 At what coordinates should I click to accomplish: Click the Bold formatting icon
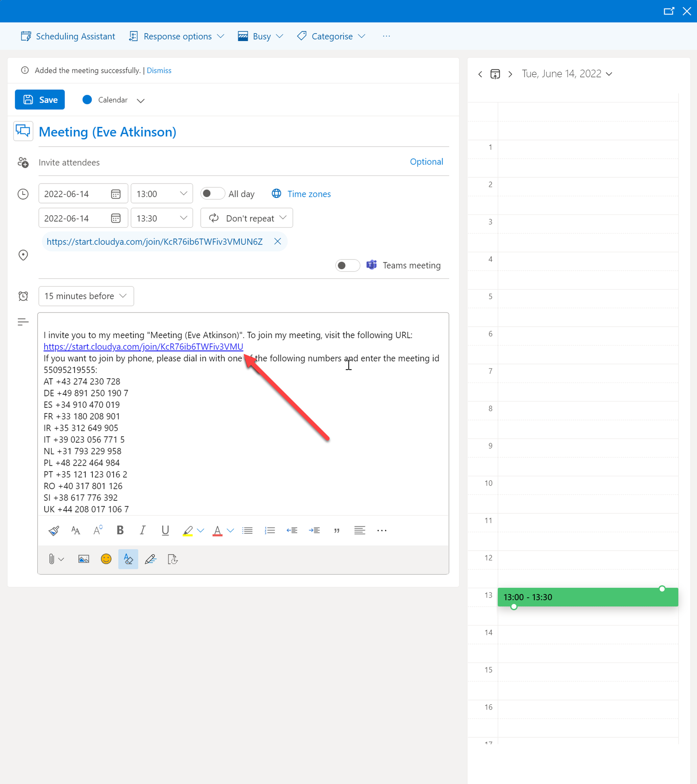tap(120, 530)
